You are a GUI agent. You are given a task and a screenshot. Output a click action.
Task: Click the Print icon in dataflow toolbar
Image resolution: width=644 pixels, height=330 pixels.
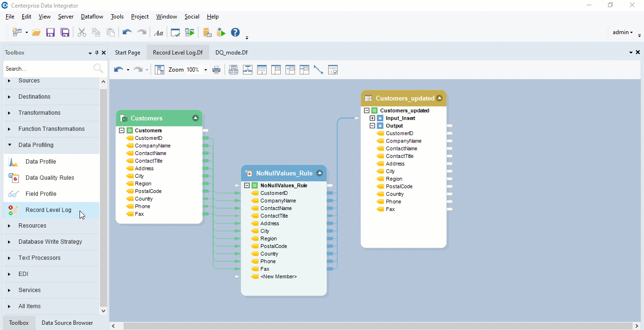(216, 70)
